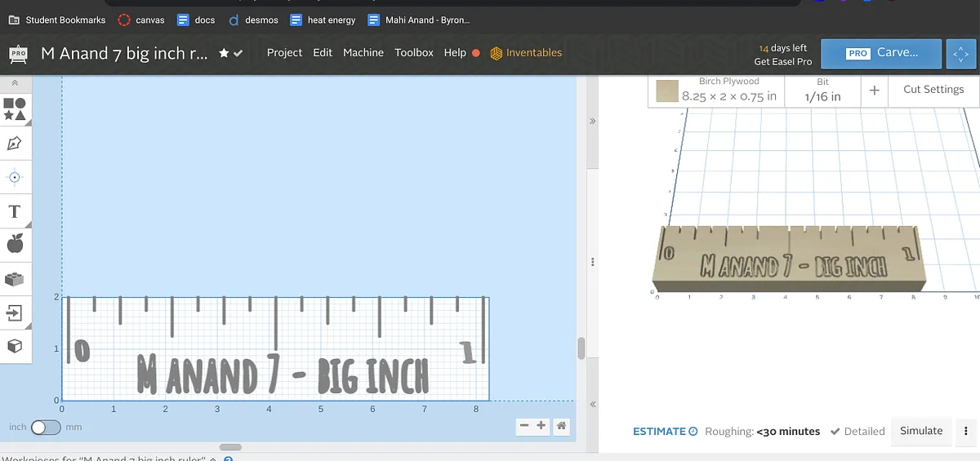Select the Text tool
Viewport: 980px width, 461px height.
point(15,212)
